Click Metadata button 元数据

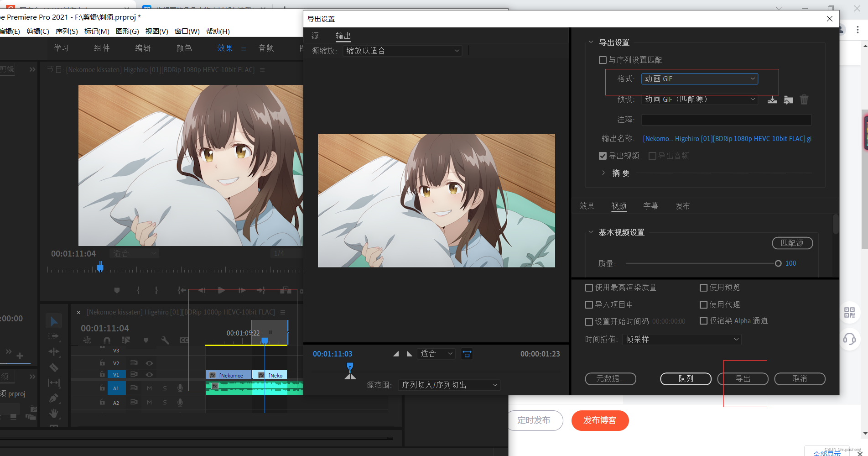pos(610,379)
